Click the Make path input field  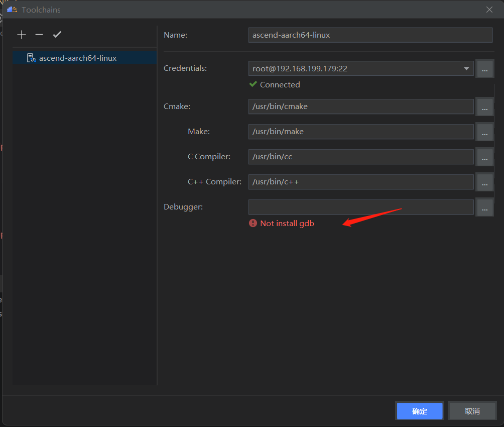[x=361, y=132]
